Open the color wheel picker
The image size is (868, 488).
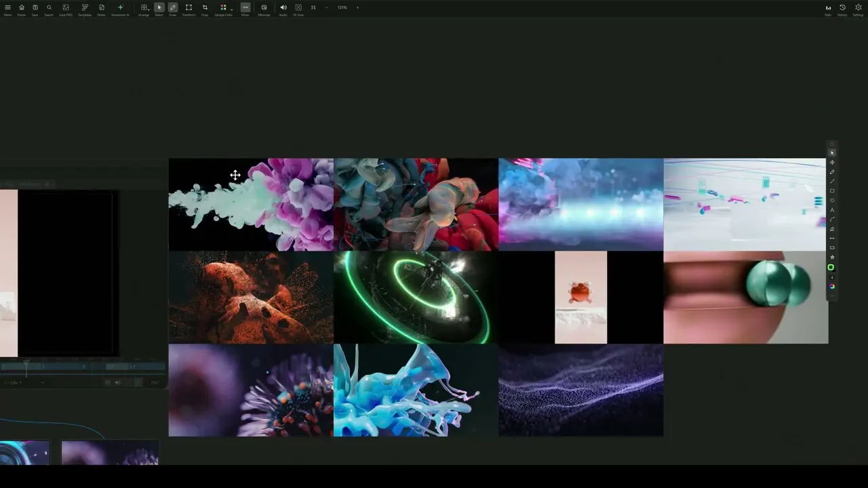(832, 286)
